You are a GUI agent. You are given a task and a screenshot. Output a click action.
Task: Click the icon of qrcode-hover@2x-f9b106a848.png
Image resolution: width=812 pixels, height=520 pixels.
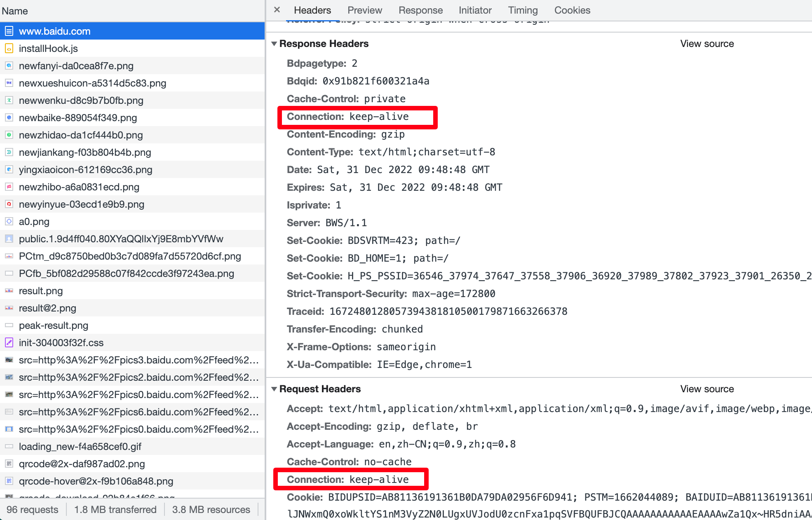point(9,481)
